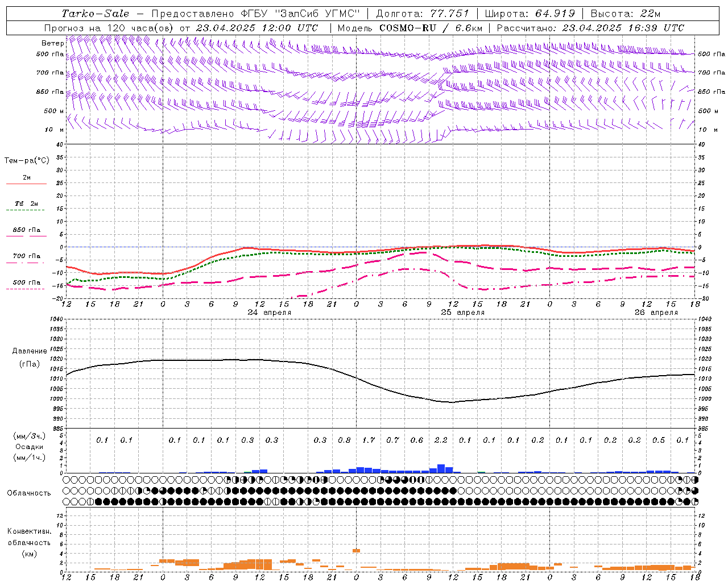Select the '24 апреля' date label
The image size is (728, 582).
[x=270, y=313]
